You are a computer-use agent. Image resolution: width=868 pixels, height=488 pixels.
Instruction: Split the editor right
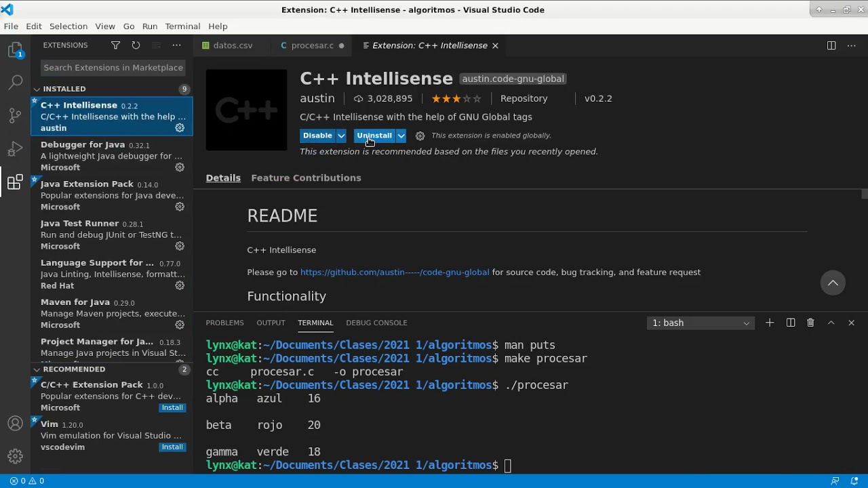tap(831, 45)
